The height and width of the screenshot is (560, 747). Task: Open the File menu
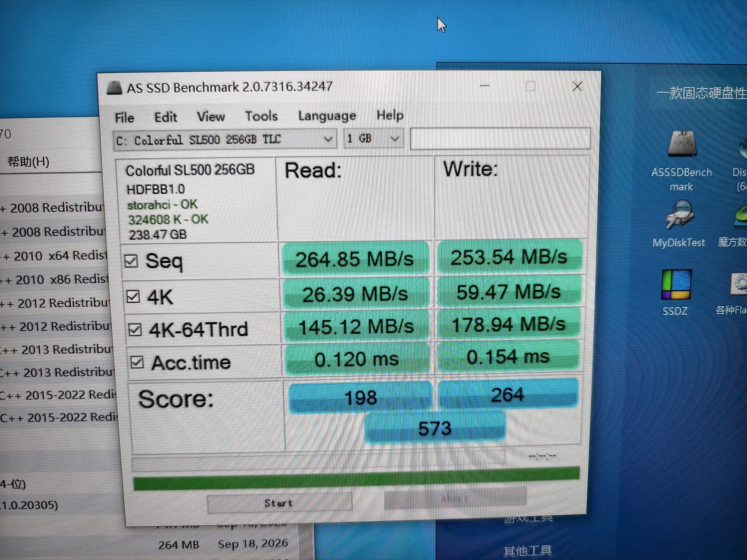pos(124,117)
